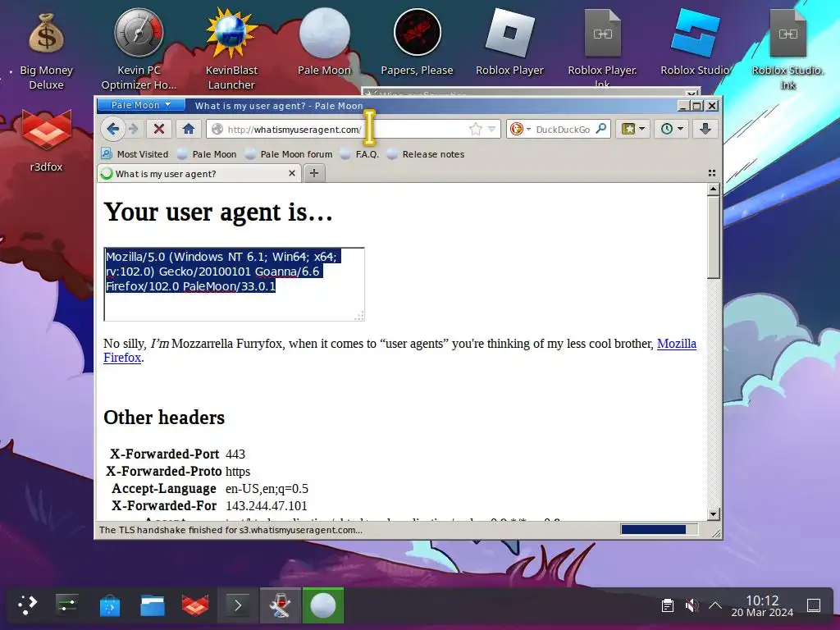Launch r3dfox from the taskbar
This screenshot has height=630, width=840.
click(195, 606)
